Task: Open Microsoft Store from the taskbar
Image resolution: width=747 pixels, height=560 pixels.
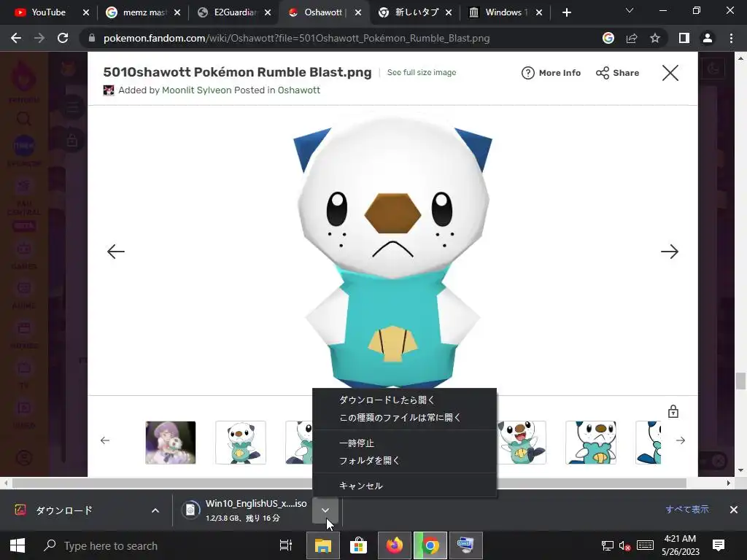Action: (x=358, y=545)
